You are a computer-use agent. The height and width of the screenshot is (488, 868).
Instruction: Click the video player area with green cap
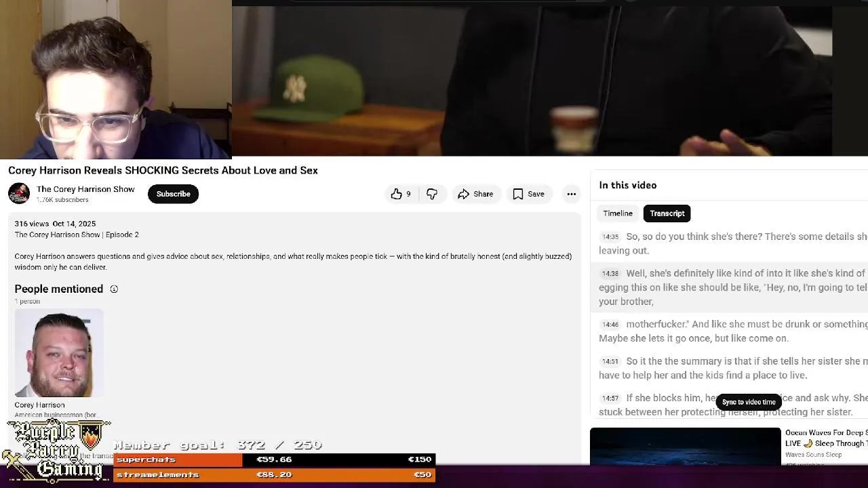pos(532,80)
